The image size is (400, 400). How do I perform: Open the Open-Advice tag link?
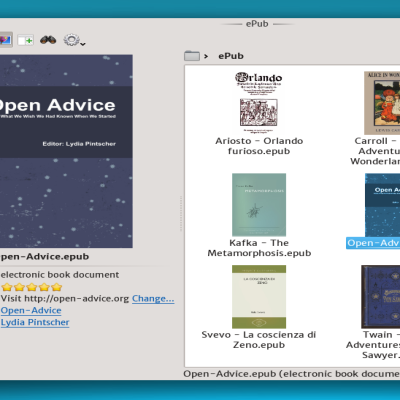pyautogui.click(x=31, y=310)
